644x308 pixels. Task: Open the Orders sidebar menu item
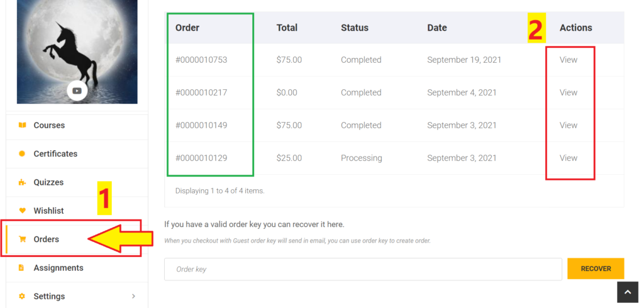point(46,239)
